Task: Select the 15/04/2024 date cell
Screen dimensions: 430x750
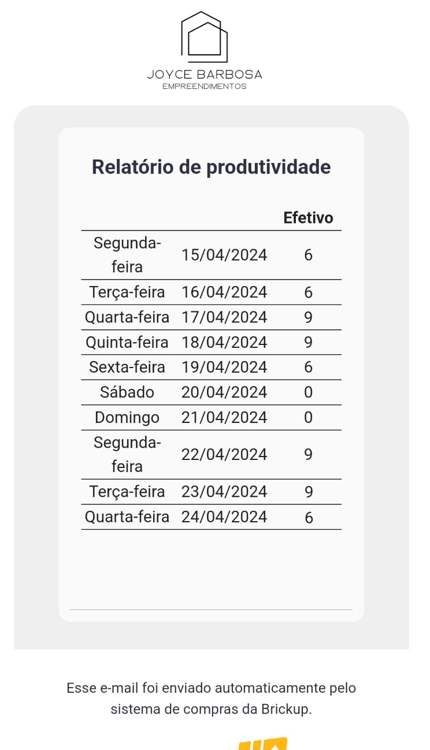Action: click(224, 255)
